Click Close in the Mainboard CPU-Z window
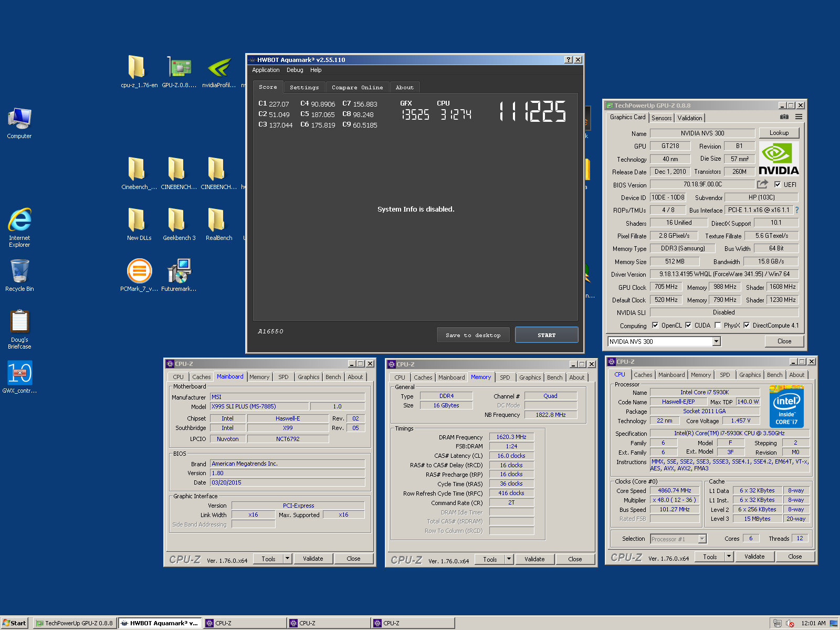The width and height of the screenshot is (840, 630). pos(353,559)
